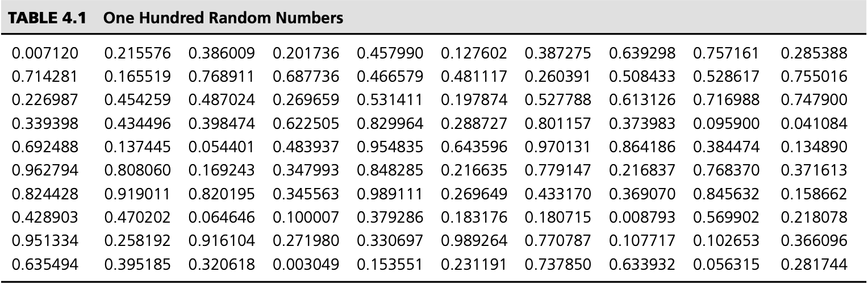Select the cell 0.003049

click(306, 265)
